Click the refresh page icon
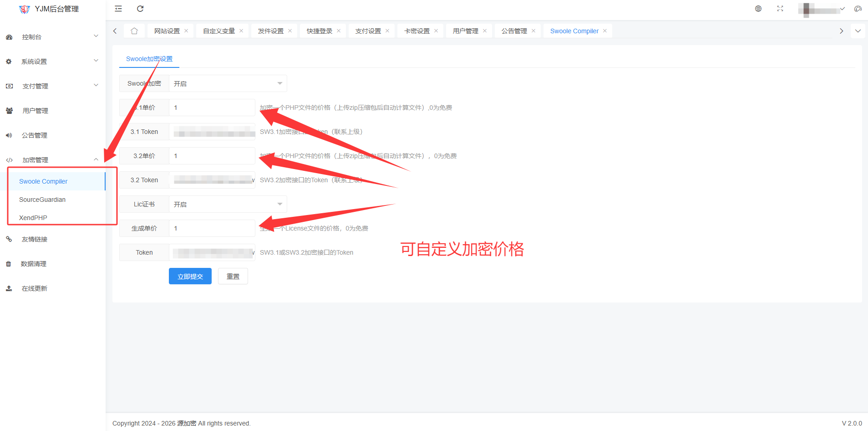This screenshot has height=431, width=868. point(140,9)
